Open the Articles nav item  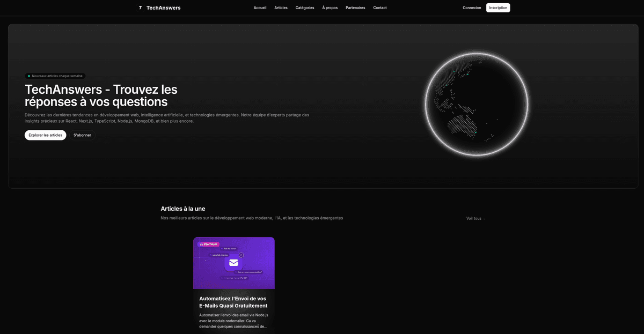(281, 8)
